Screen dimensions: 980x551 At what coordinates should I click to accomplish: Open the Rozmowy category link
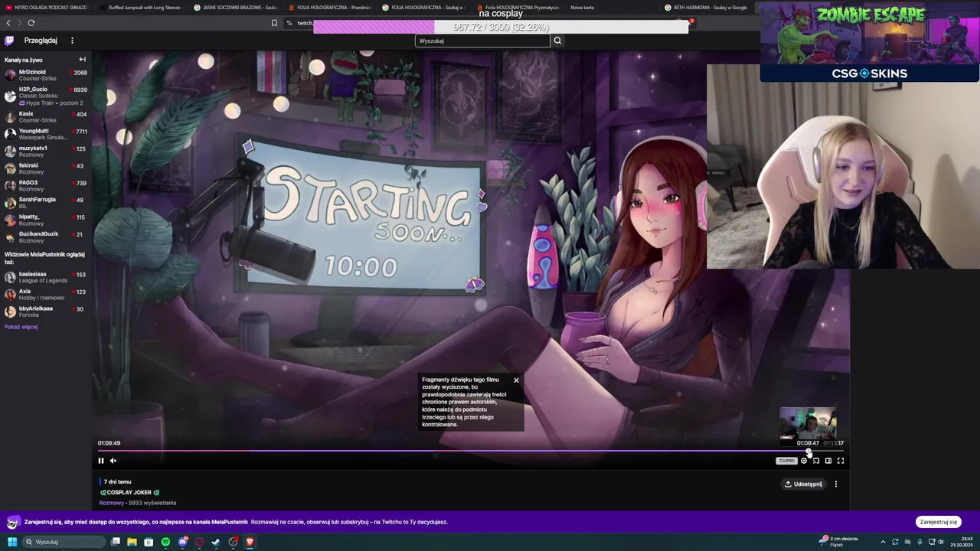(x=112, y=503)
